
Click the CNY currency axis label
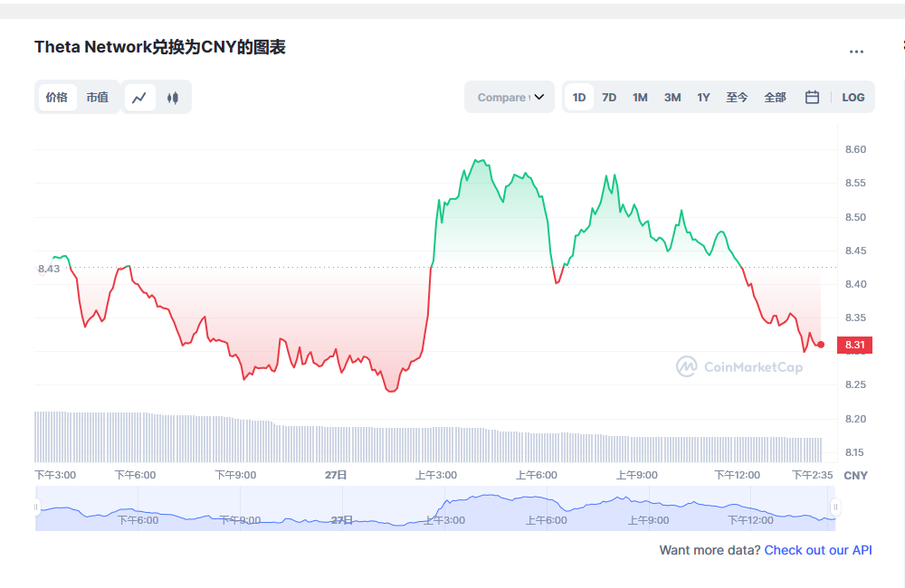855,476
